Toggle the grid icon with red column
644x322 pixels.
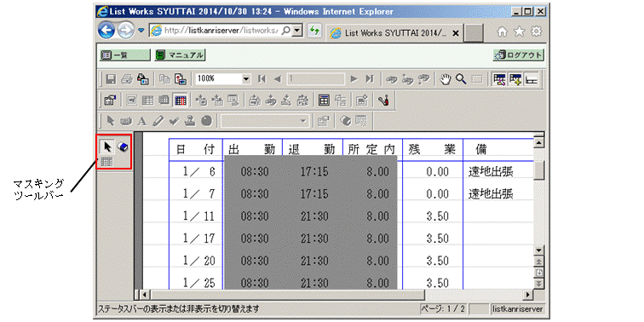180,100
